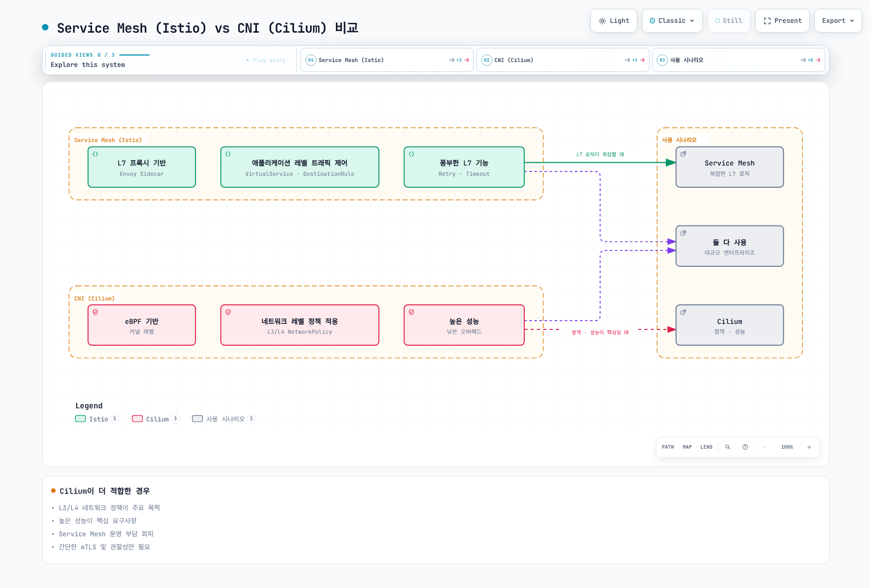Select the 네트워크 레벨 정책 적용 node

[x=299, y=325]
